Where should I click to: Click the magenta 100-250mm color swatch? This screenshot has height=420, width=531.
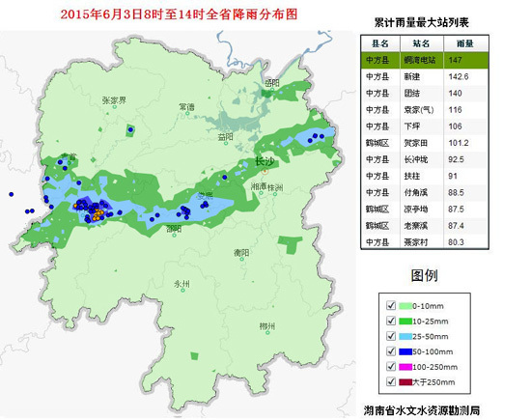pos(405,367)
